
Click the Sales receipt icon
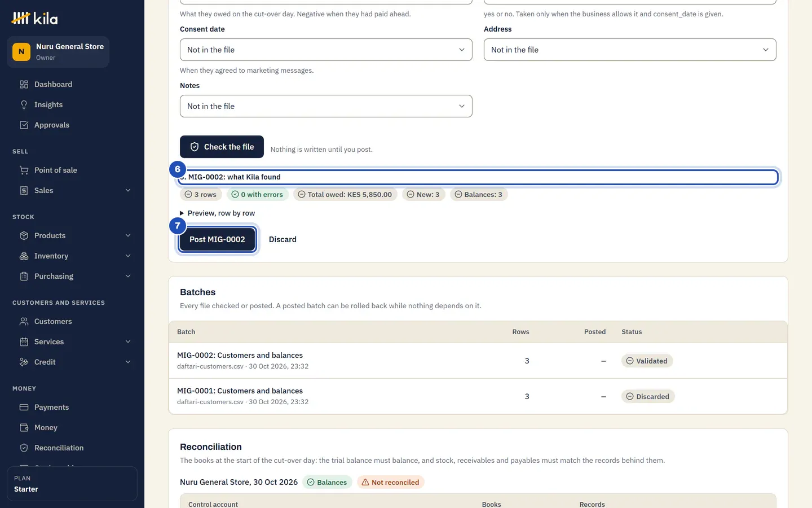coord(24,190)
